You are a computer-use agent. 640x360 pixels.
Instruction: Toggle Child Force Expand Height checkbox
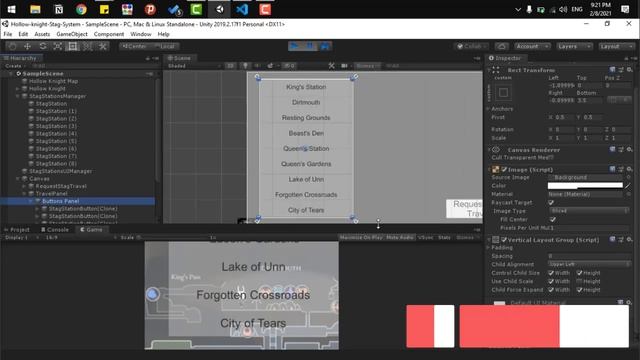(x=580, y=290)
